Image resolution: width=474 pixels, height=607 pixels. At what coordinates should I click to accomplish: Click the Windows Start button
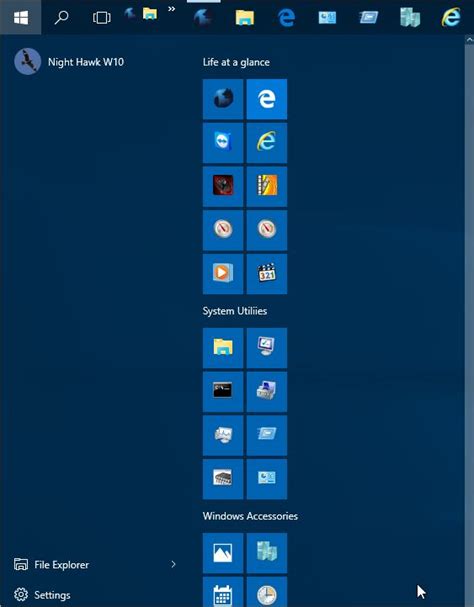click(21, 17)
